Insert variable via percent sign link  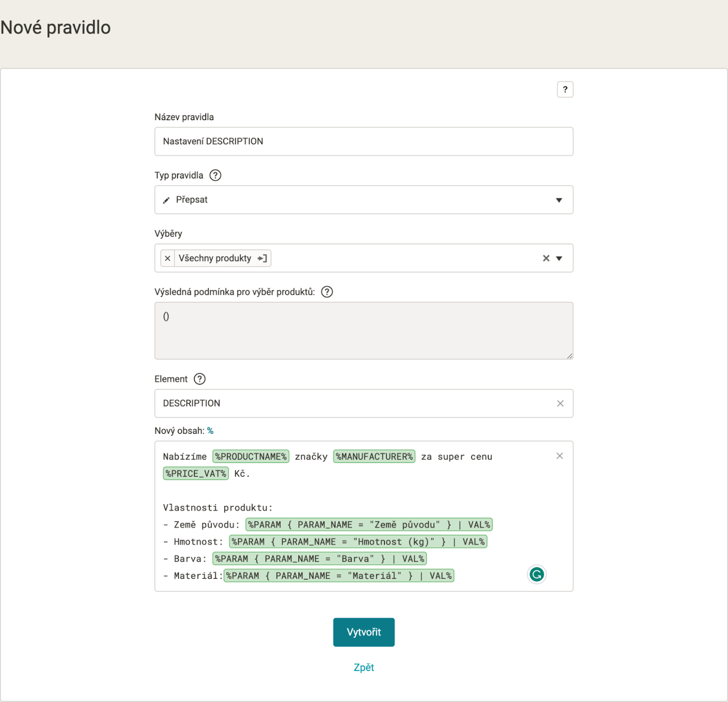210,431
